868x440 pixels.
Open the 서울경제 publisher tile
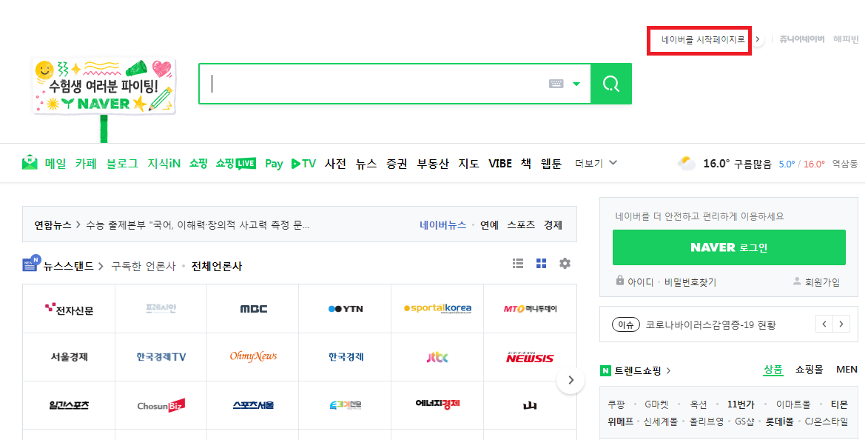pyautogui.click(x=70, y=357)
